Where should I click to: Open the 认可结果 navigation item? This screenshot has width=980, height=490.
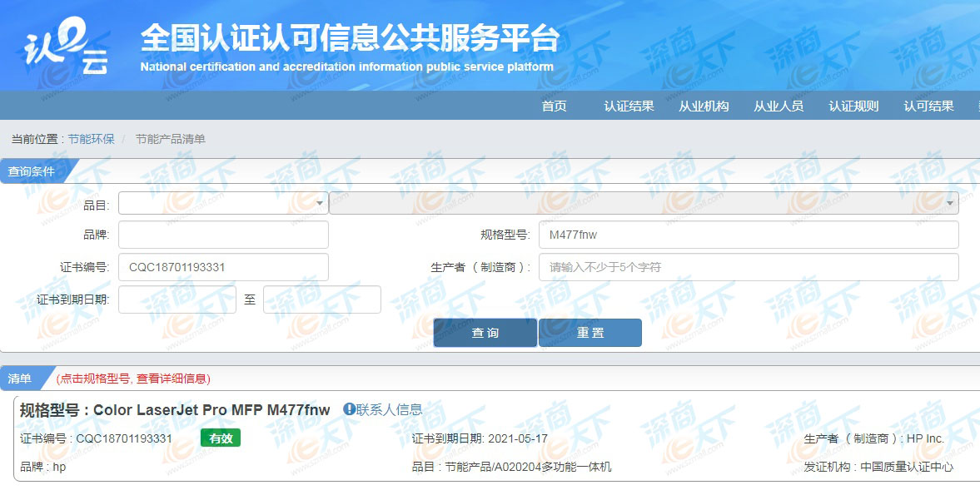928,106
